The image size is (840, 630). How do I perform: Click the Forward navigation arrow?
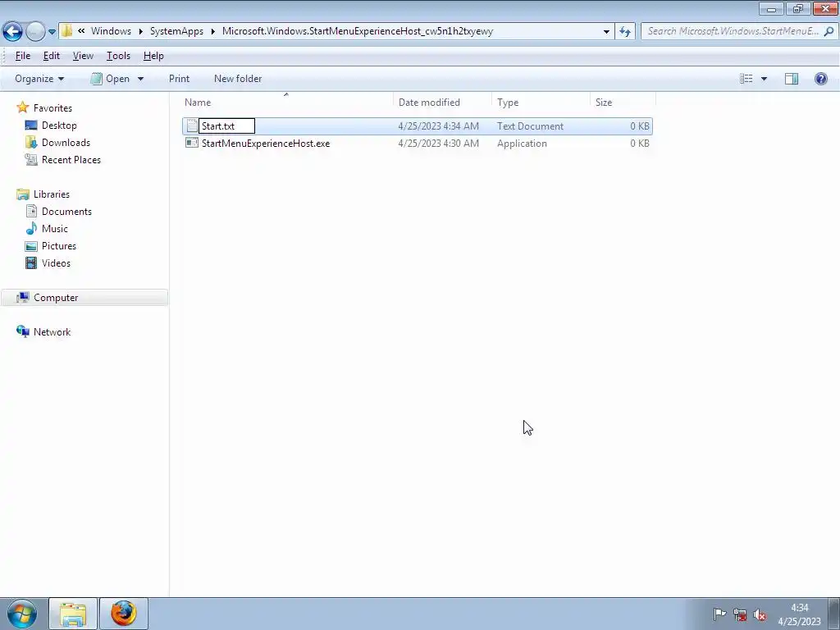point(35,31)
